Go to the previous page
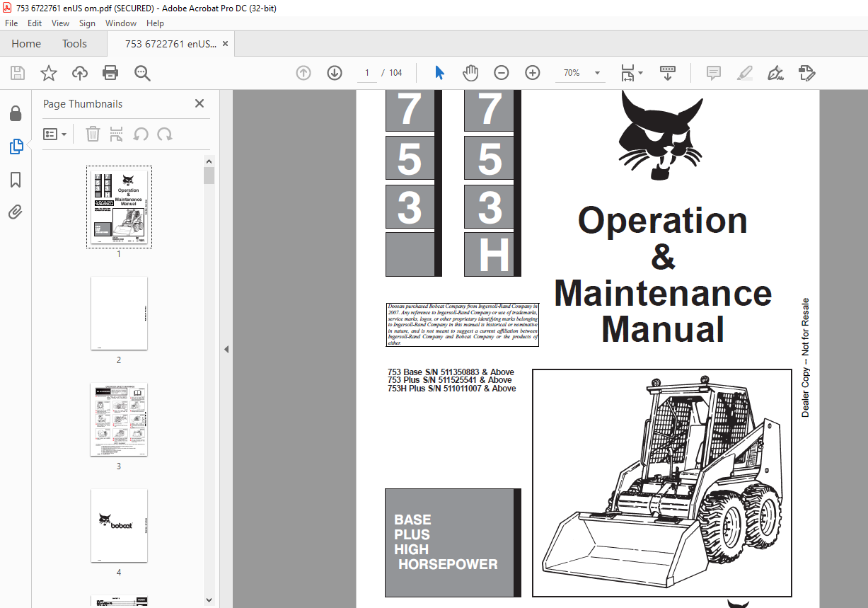 click(303, 73)
